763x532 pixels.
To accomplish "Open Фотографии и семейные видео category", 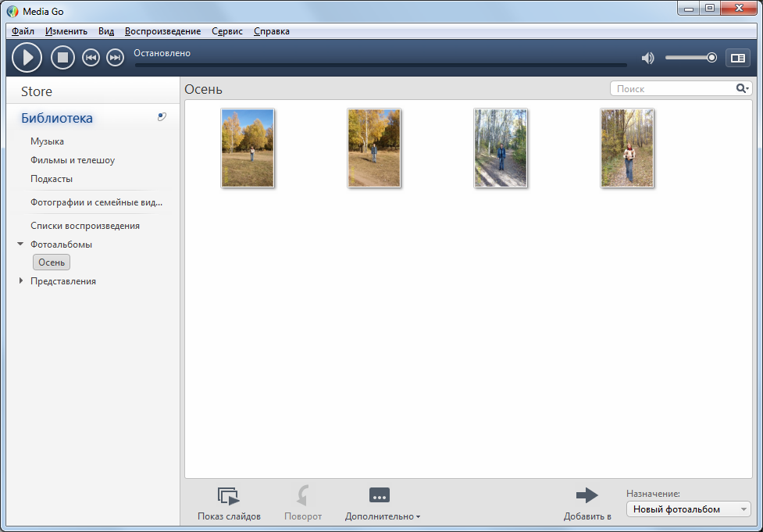I will 96,202.
